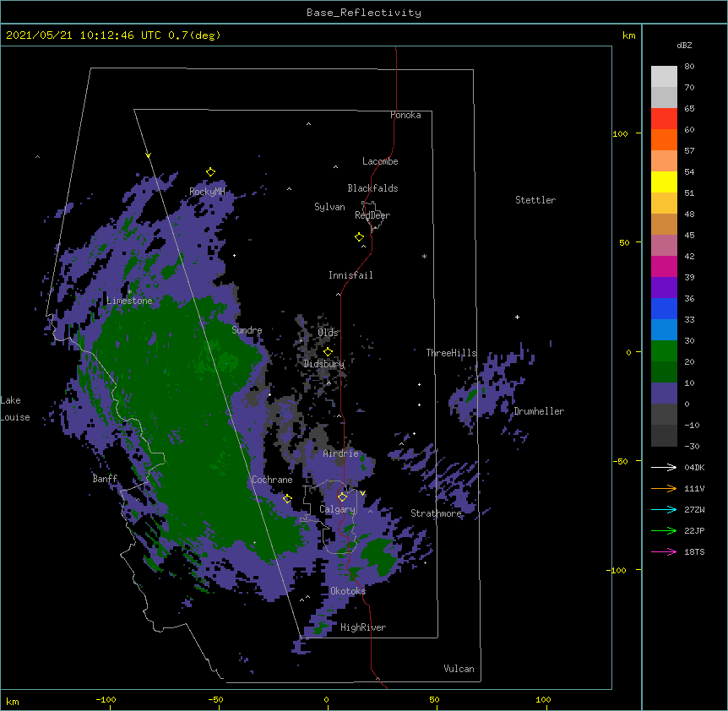This screenshot has width=728, height=711.
Task: Click the Olds label
Action: pyautogui.click(x=328, y=333)
